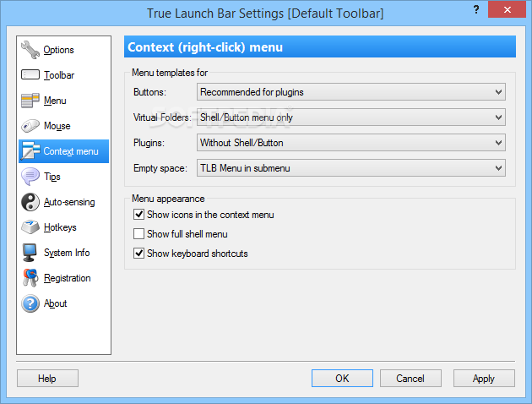The height and width of the screenshot is (404, 532).
Task: Show the System Info label
Action: point(67,253)
